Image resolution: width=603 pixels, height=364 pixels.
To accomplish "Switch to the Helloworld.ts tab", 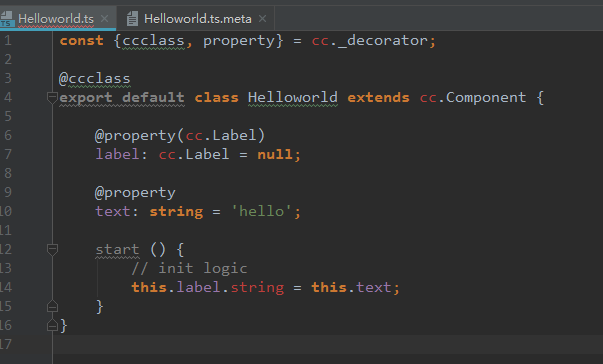I will (x=56, y=18).
